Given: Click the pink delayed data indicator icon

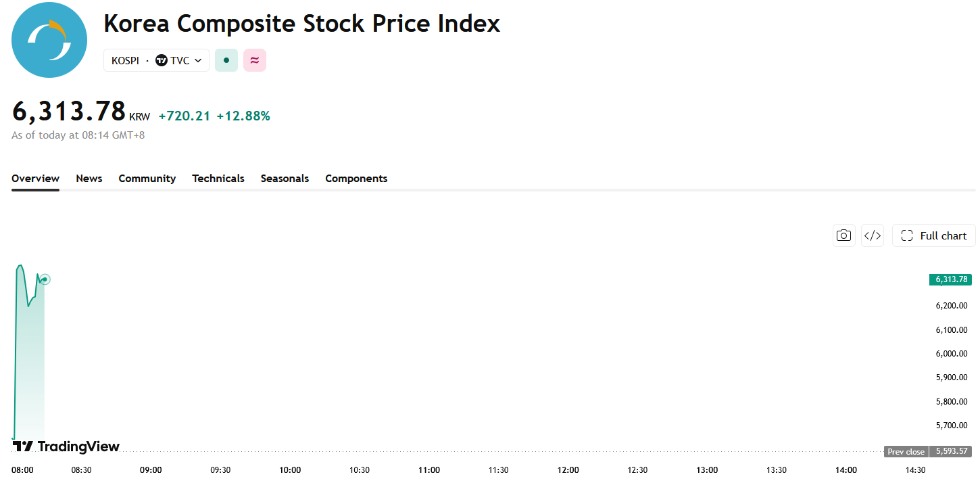Looking at the screenshot, I should pos(255,60).
